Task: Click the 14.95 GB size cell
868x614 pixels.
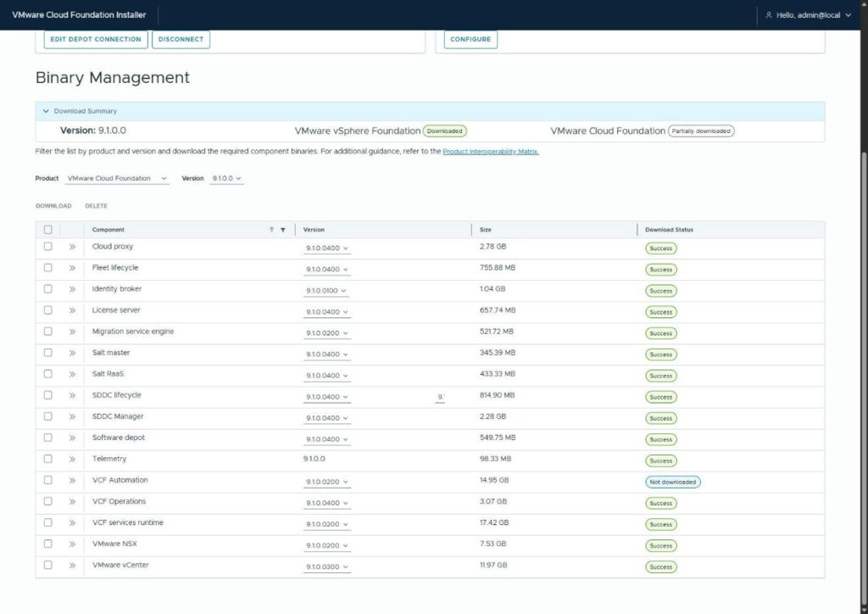Action: 494,480
